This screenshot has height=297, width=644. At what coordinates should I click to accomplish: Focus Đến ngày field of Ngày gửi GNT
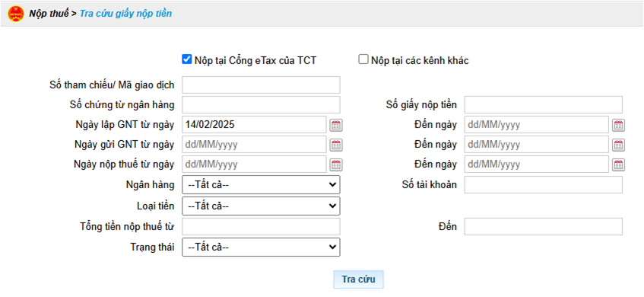(x=536, y=145)
